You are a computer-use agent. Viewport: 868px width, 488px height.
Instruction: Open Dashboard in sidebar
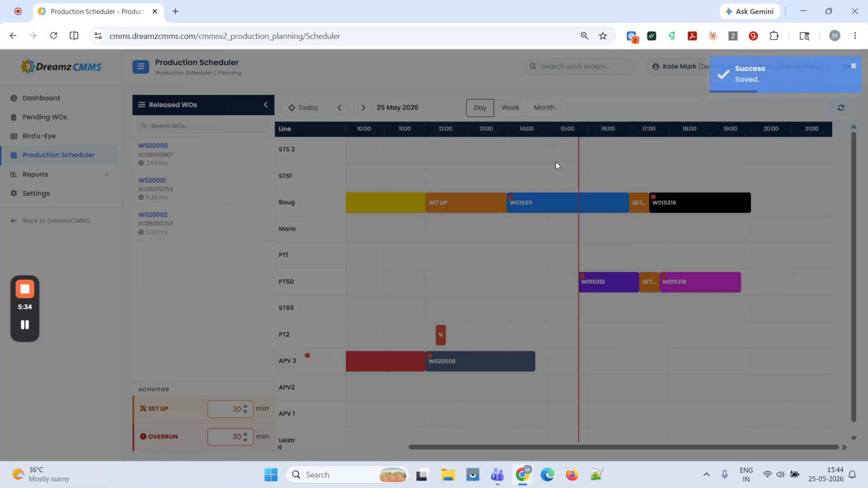tap(41, 98)
